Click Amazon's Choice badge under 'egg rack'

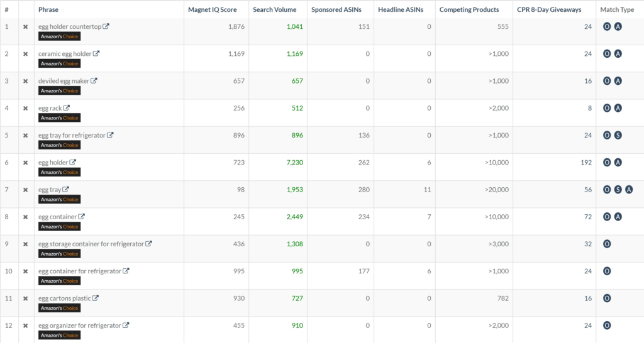coord(60,118)
